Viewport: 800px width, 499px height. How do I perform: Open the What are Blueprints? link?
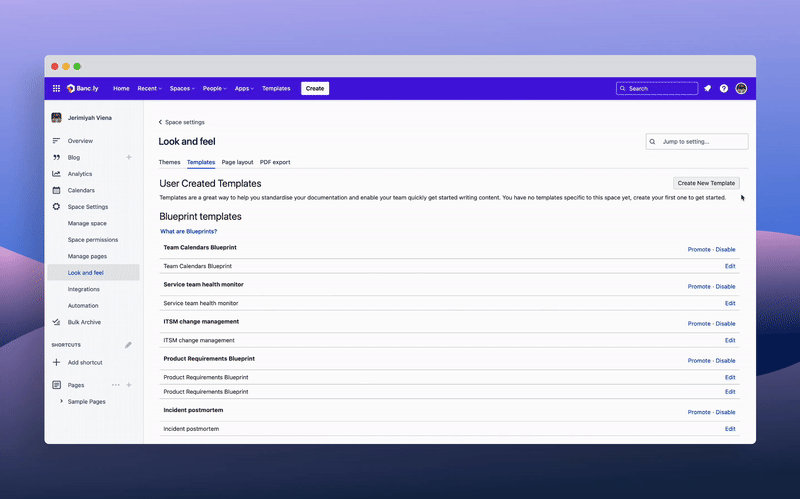click(x=188, y=231)
